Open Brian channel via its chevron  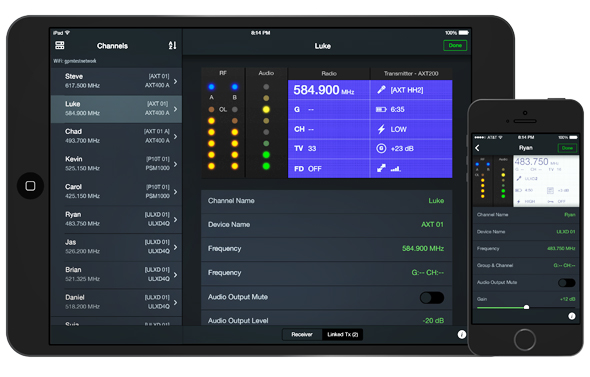tap(175, 275)
